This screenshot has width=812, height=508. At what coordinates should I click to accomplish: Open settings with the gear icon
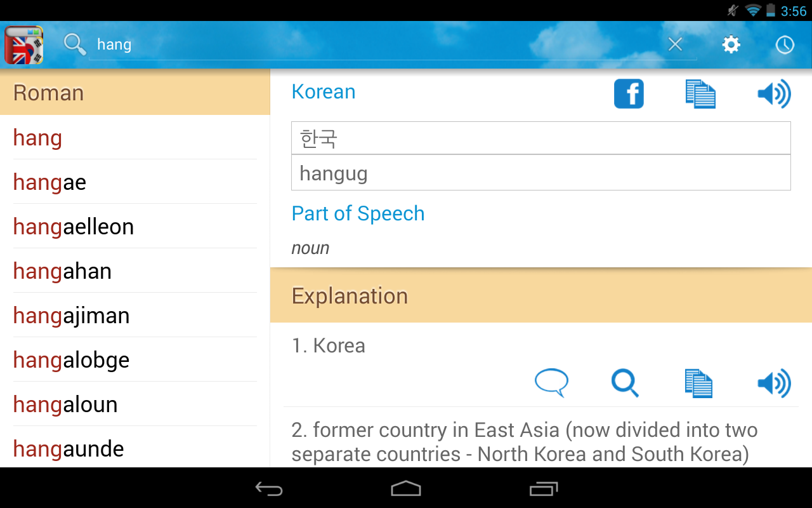(731, 44)
